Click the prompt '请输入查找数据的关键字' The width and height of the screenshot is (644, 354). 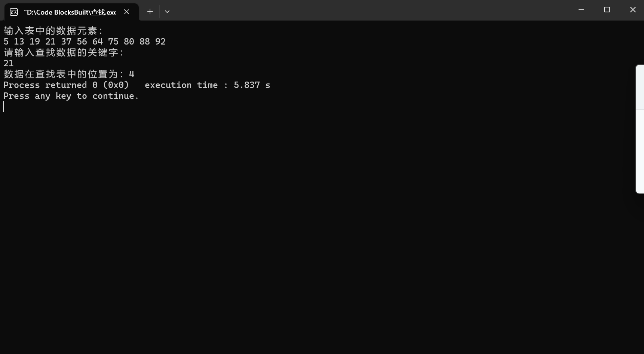pos(61,52)
